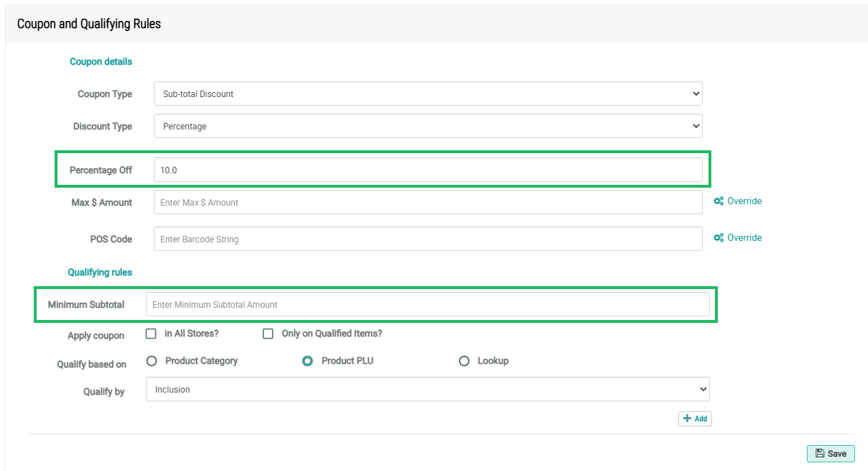
Task: Tick the "Only on Qualified Items?" checkbox
Action: coord(268,334)
